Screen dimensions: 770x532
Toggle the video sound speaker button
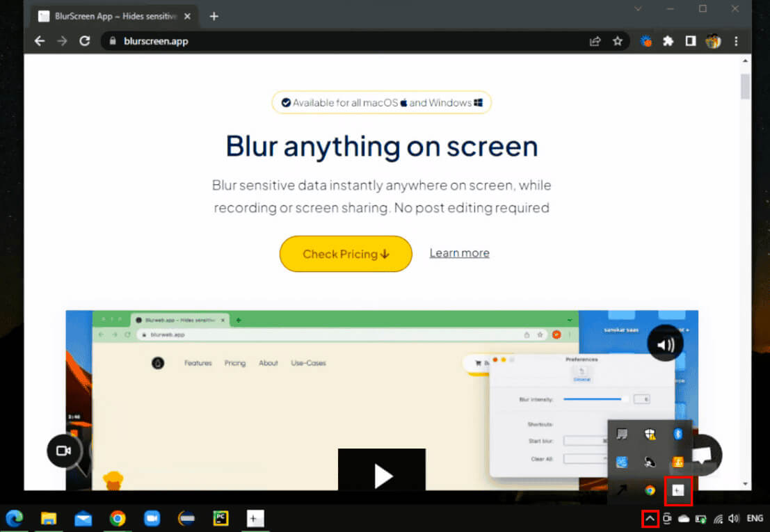tap(666, 344)
